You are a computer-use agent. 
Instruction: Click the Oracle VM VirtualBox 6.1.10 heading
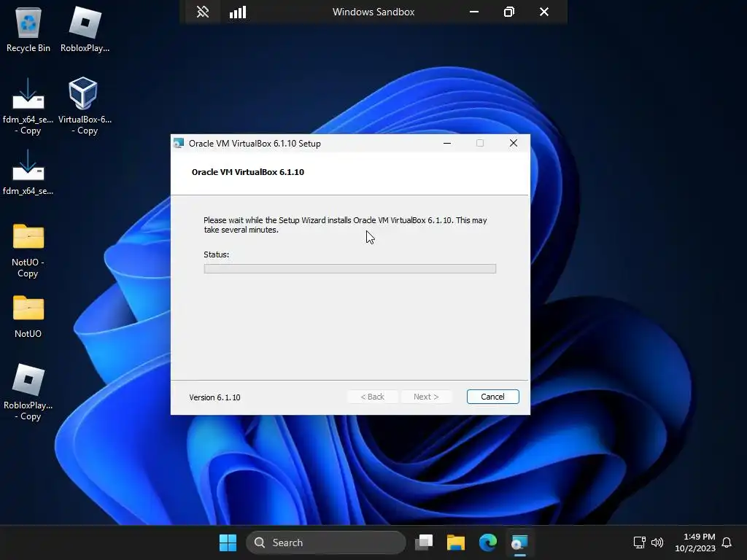[x=248, y=172]
